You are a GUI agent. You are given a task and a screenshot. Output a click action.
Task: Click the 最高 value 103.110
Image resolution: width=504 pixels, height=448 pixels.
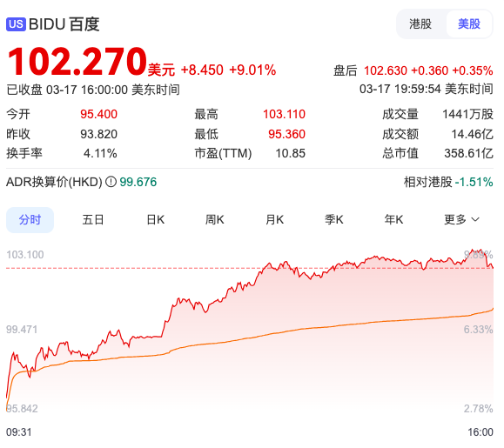(x=284, y=114)
